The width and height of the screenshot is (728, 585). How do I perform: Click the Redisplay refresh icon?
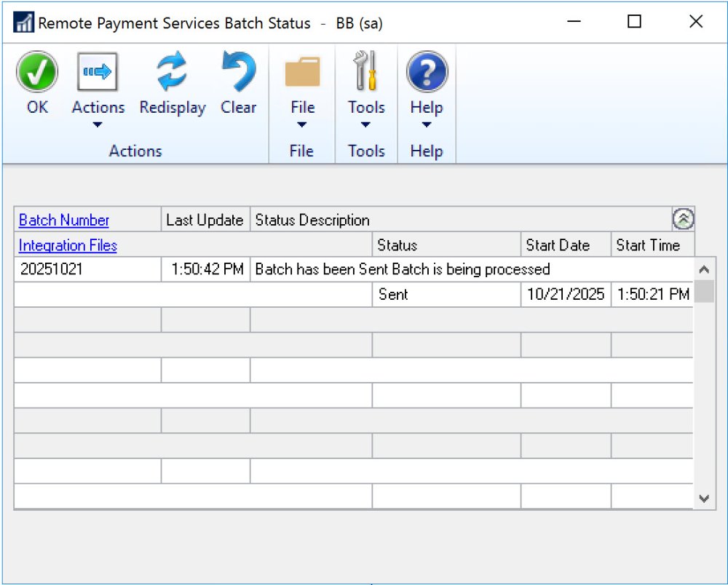173,73
